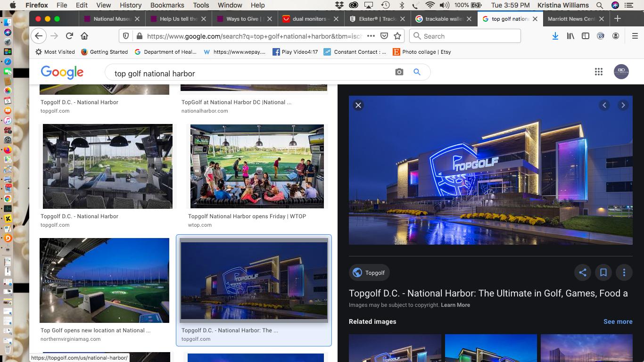
Task: Focus the Firefox Search box
Action: click(465, 36)
